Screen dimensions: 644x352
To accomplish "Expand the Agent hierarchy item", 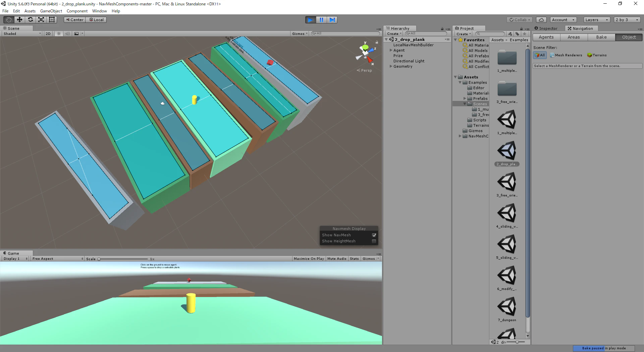I will pos(391,50).
